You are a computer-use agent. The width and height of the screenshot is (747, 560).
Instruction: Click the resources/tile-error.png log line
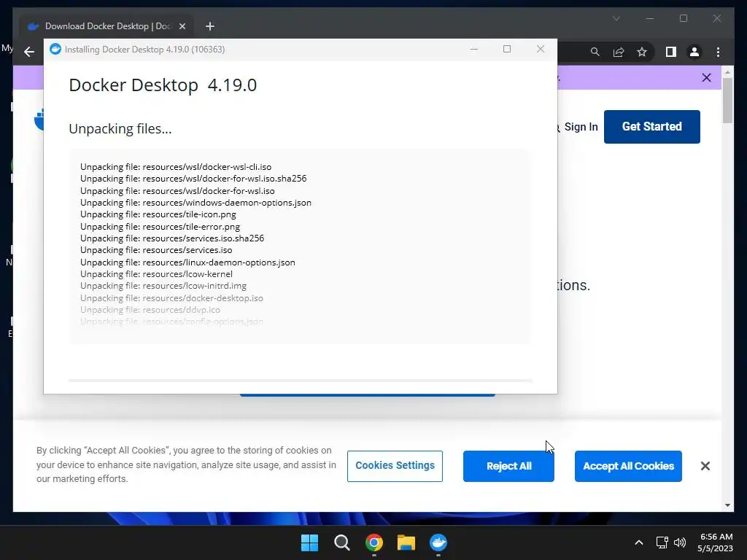pyautogui.click(x=160, y=227)
